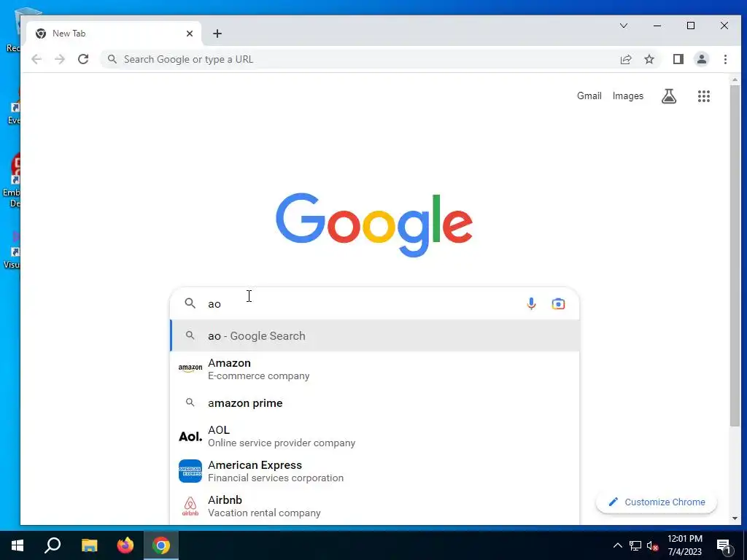The image size is (747, 560).
Task: Choose the American Express suggestion
Action: [x=375, y=471]
